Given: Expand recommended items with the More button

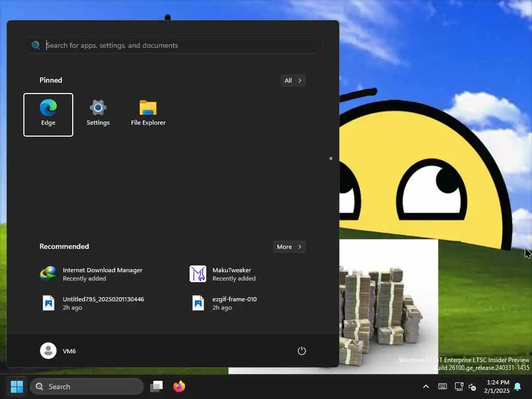Looking at the screenshot, I should (x=289, y=247).
